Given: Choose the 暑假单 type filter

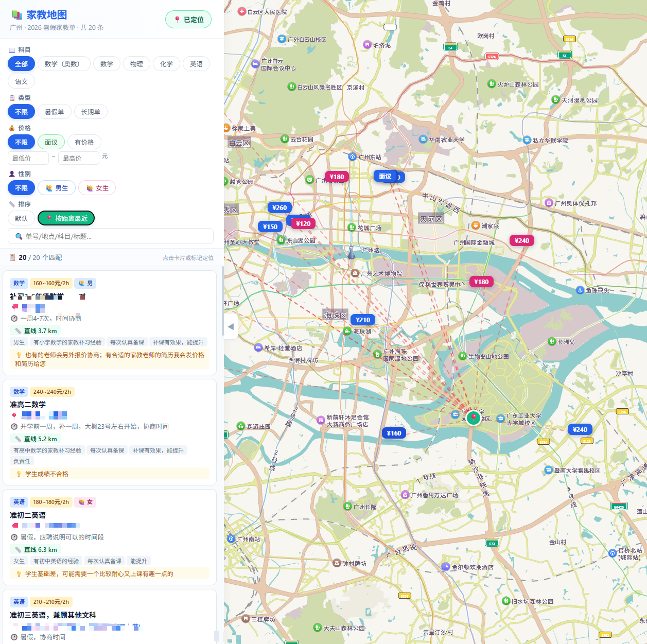Looking at the screenshot, I should click(x=55, y=112).
